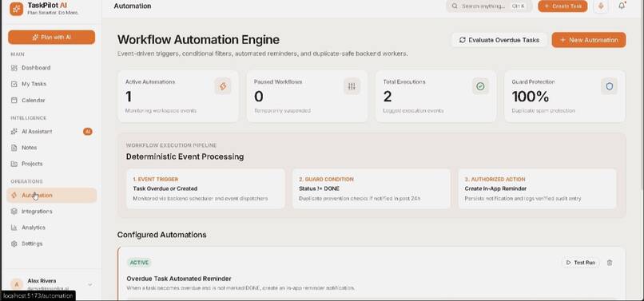Click the Create Task button
644x301 pixels.
[563, 6]
